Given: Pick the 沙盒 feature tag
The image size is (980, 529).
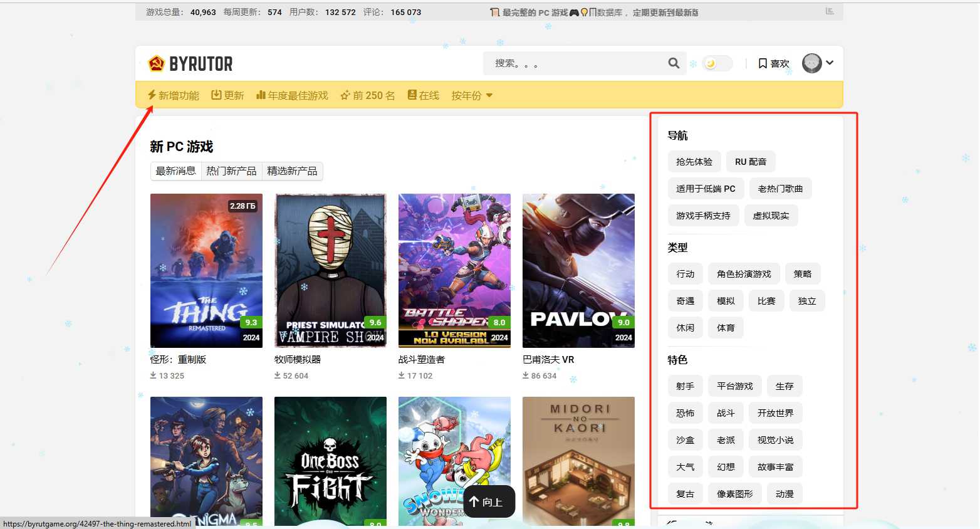Looking at the screenshot, I should tap(685, 440).
